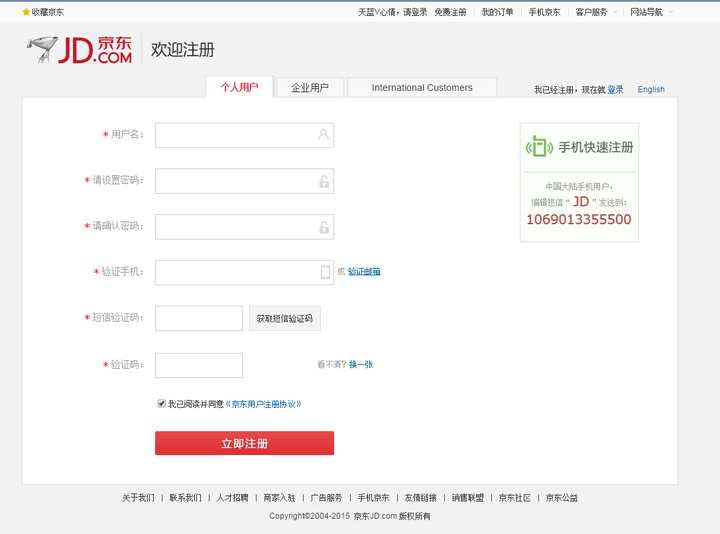Click the 欢迎注册 title text
This screenshot has height=534, width=720.
point(183,50)
